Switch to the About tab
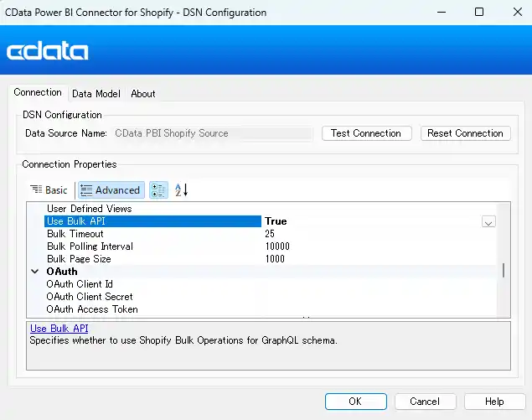 tap(143, 94)
